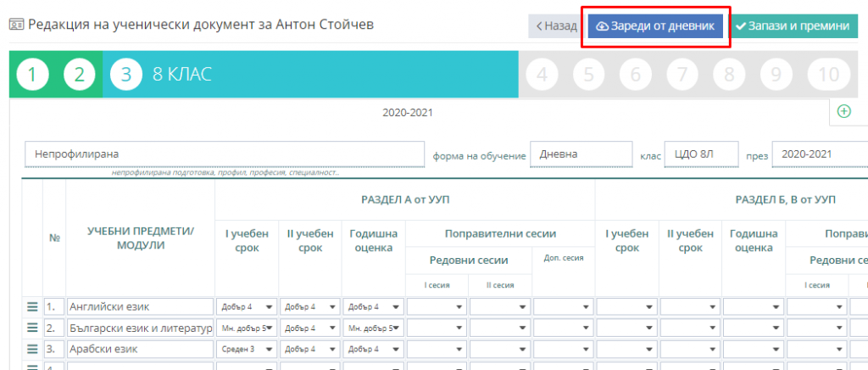The image size is (868, 370).
Task: Go back with the Назад button
Action: (x=556, y=26)
